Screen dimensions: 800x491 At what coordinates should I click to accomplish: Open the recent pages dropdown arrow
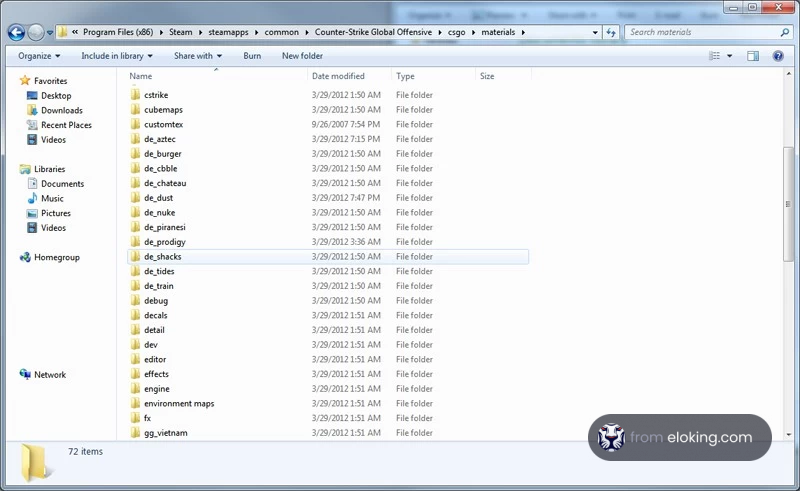(x=49, y=33)
